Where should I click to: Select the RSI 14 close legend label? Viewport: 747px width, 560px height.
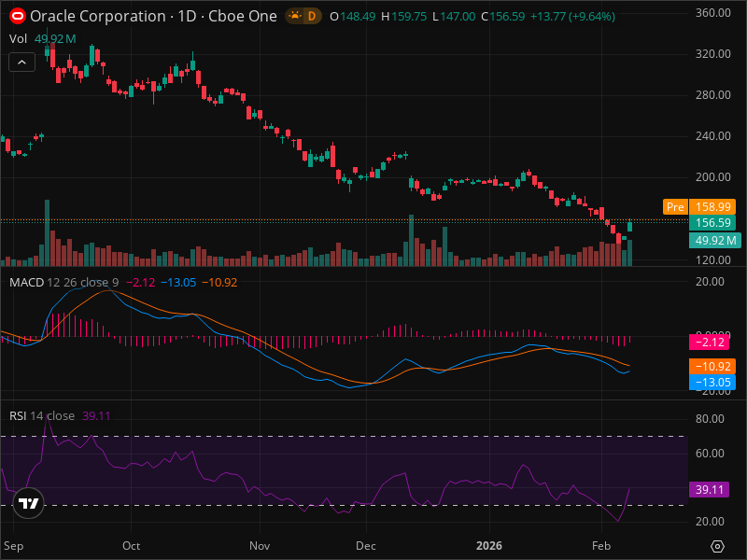42,415
